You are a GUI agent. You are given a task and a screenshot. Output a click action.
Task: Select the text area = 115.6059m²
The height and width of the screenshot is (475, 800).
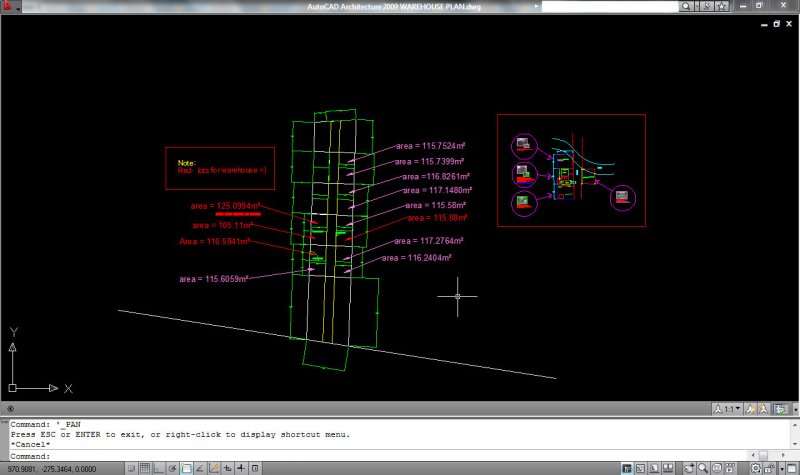tap(214, 279)
